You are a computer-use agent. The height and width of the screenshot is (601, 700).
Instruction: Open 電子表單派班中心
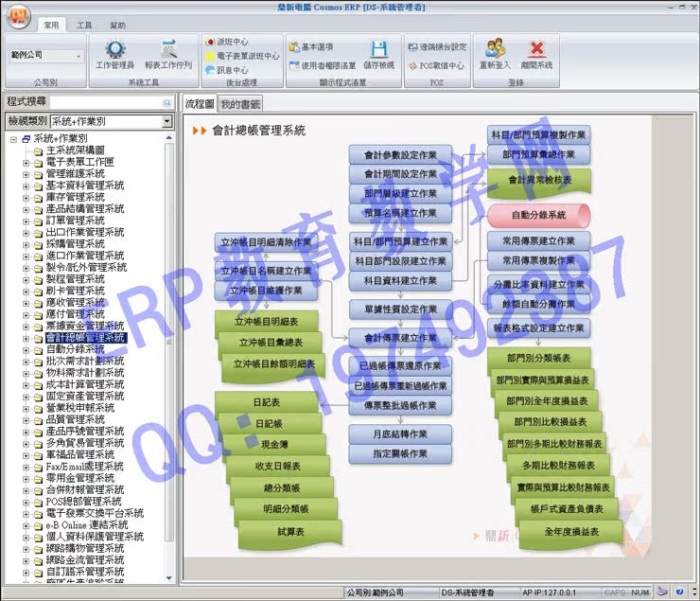(x=242, y=56)
